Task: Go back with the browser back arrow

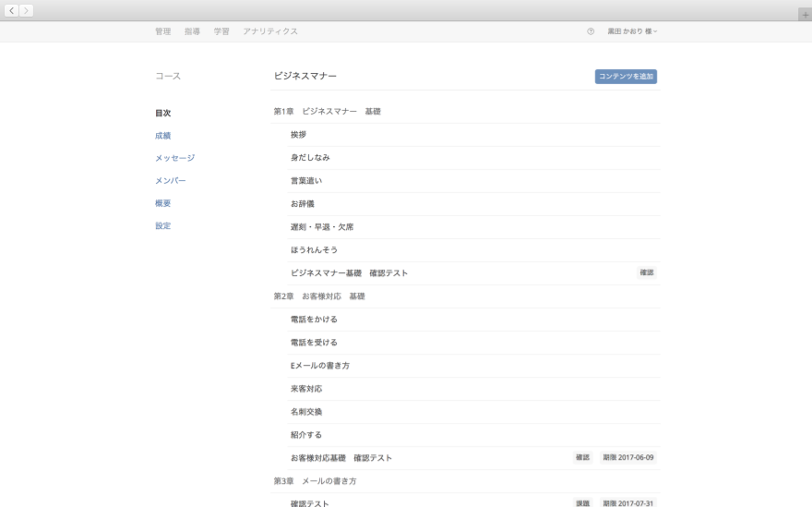Action: [x=12, y=10]
